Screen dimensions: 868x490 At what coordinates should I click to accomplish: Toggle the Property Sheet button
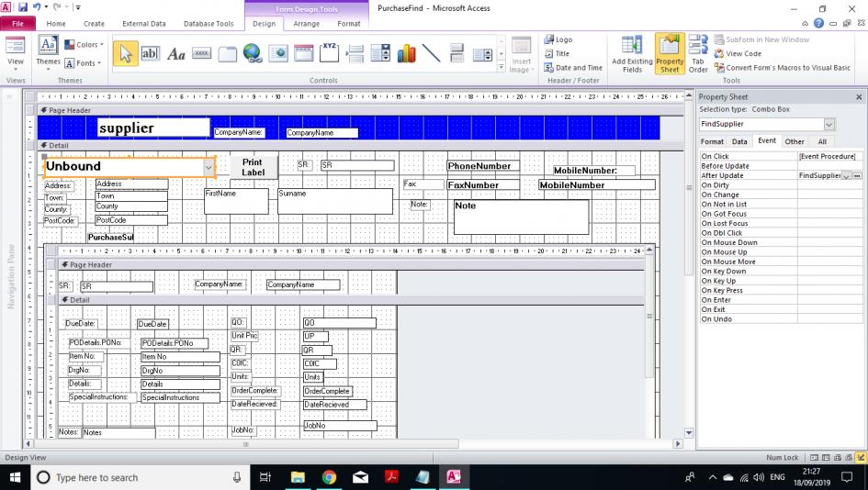coord(670,54)
